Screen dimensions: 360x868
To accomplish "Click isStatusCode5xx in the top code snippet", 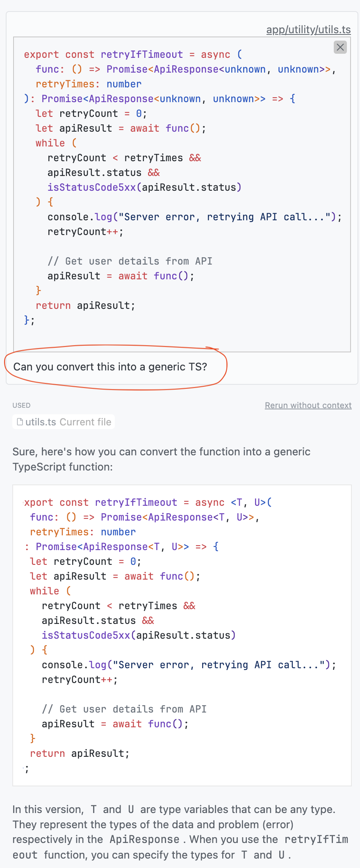I will tap(91, 187).
